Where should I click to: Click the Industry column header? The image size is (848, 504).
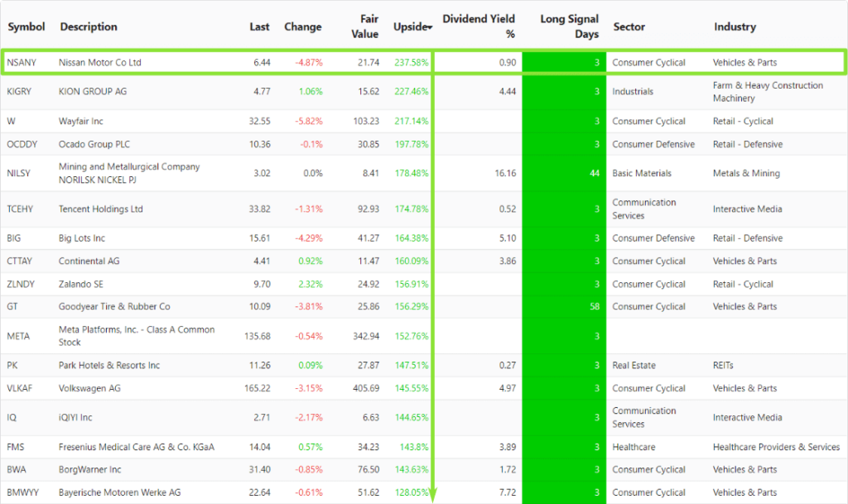tap(735, 26)
